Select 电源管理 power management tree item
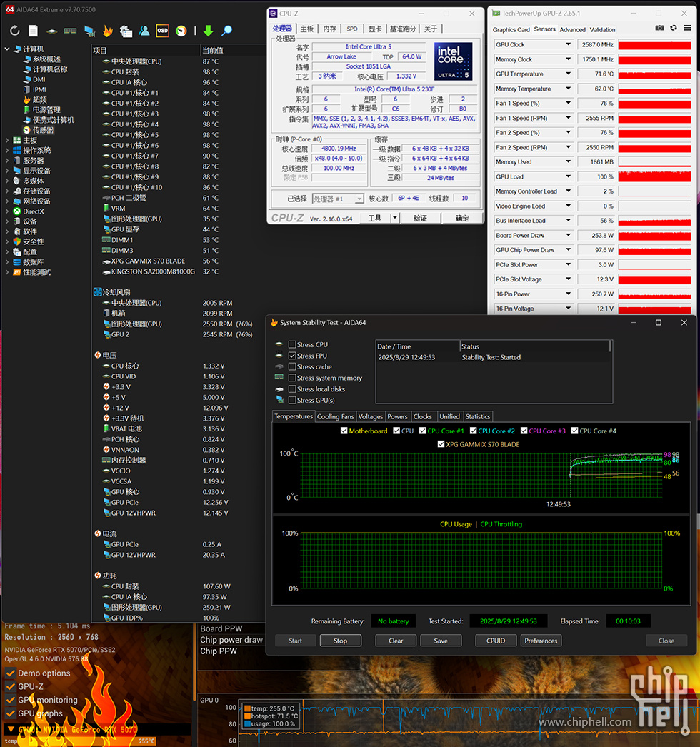The image size is (700, 747). (x=46, y=109)
